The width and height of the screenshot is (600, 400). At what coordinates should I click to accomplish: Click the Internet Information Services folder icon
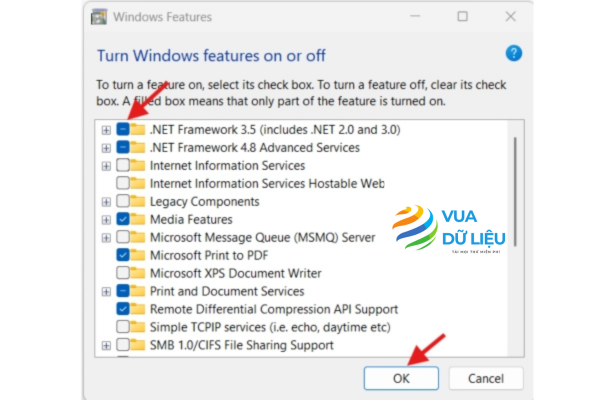tap(138, 165)
